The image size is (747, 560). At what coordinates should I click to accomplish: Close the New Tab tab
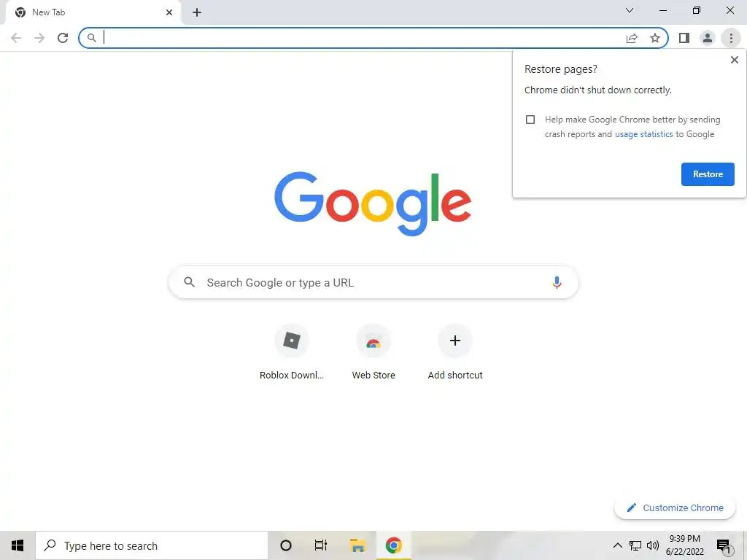click(169, 12)
